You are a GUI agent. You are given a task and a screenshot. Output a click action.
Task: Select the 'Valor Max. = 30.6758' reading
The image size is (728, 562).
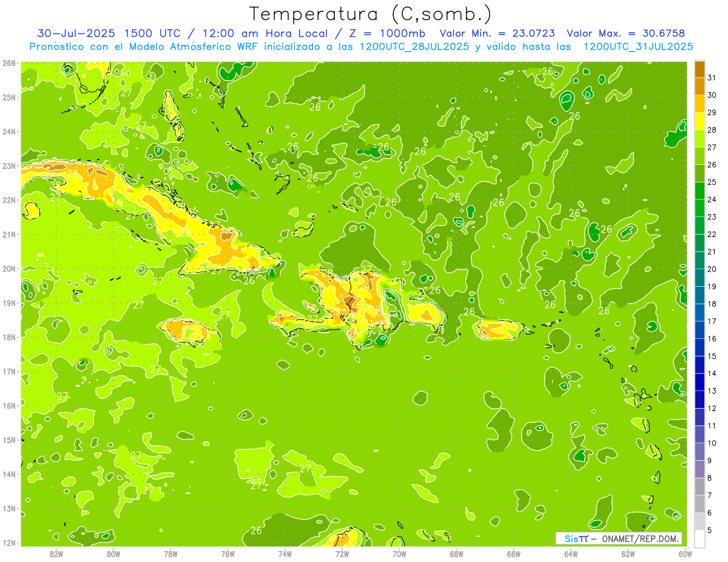click(x=626, y=33)
